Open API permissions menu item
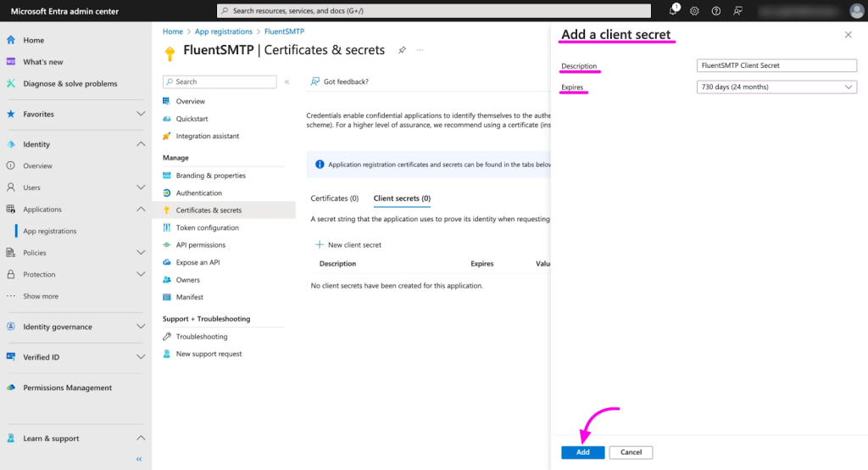 pos(201,245)
